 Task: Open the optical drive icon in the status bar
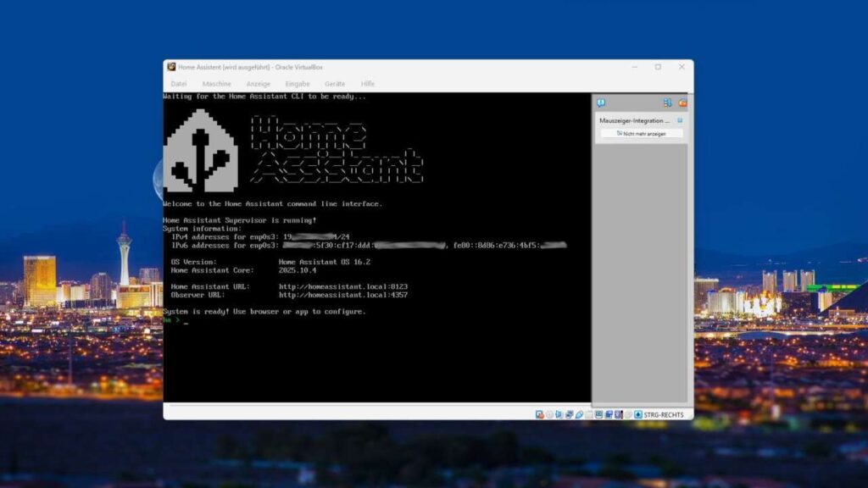(550, 414)
